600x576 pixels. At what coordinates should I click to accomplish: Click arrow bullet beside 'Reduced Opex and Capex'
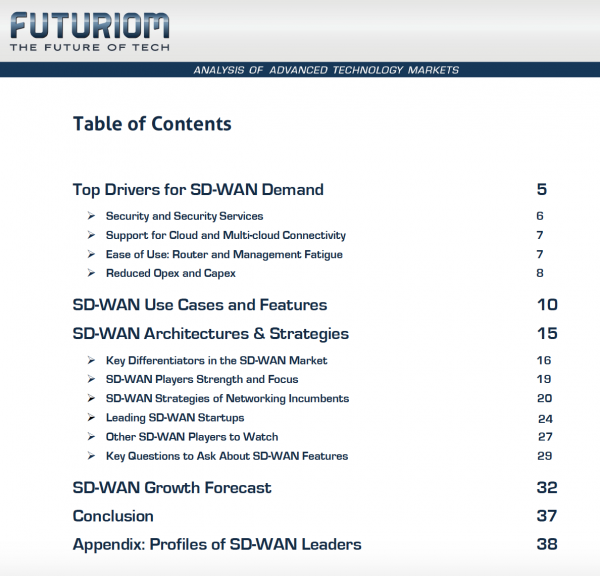tap(91, 273)
